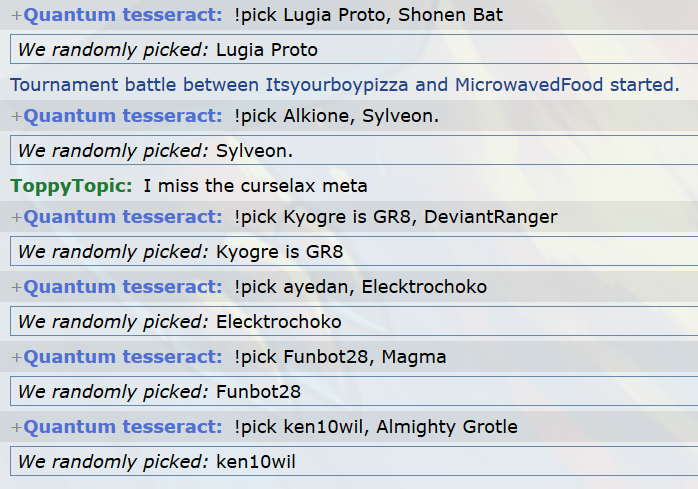Viewport: 698px width, 489px height.
Task: Click Quantum tesseract username beside Alkione pick command
Action: pos(122,117)
